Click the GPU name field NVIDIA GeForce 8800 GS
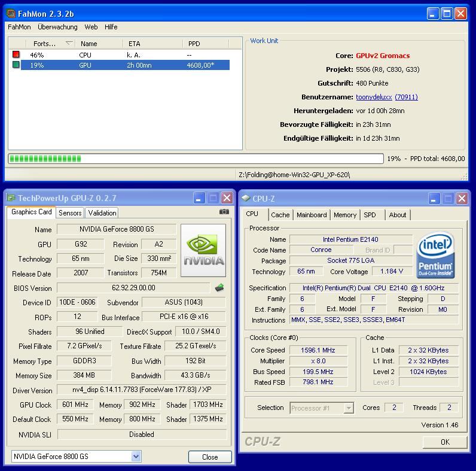Image resolution: width=476 pixels, height=471 pixels. [117, 229]
